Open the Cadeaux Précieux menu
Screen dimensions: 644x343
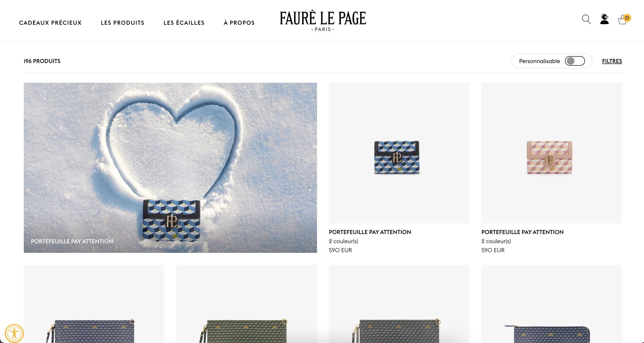50,23
